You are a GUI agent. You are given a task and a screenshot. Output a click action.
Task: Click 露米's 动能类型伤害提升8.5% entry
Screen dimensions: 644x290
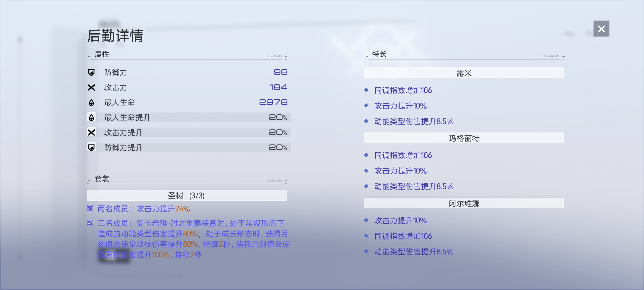pos(414,121)
